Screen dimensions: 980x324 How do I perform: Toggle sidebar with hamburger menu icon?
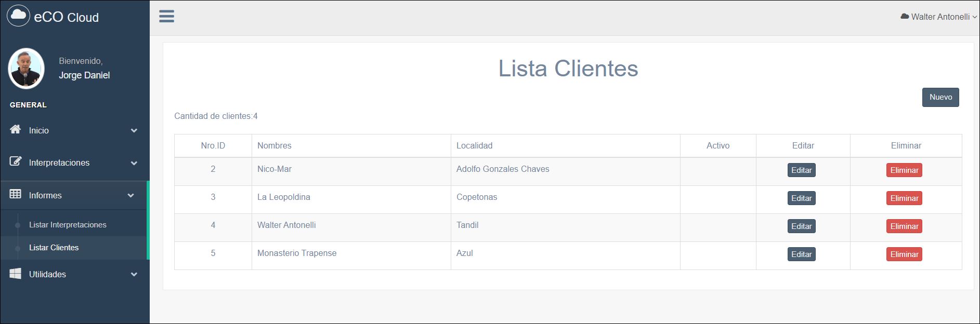point(166,16)
